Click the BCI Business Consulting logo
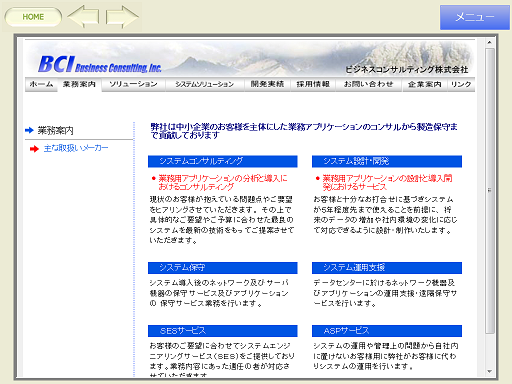The height and width of the screenshot is (384, 512). (x=100, y=64)
